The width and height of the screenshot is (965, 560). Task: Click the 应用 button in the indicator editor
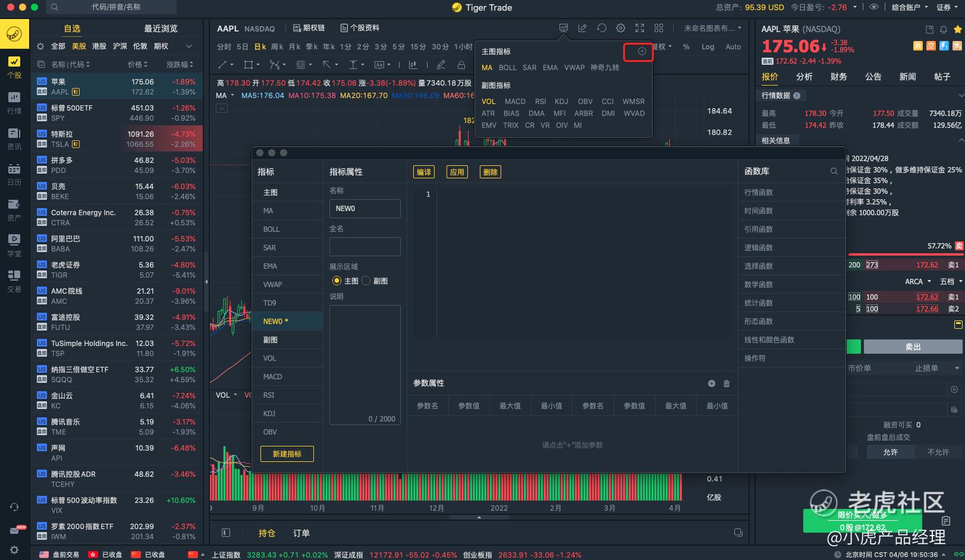[x=457, y=172]
